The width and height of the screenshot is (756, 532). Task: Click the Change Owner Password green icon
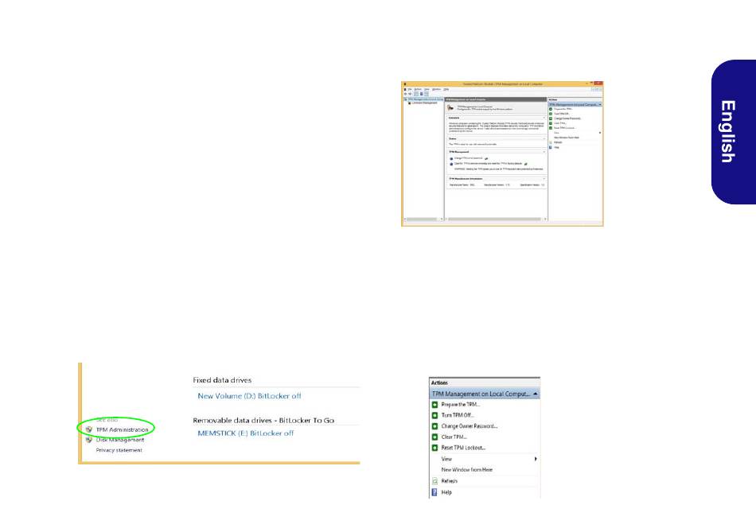[x=435, y=426]
